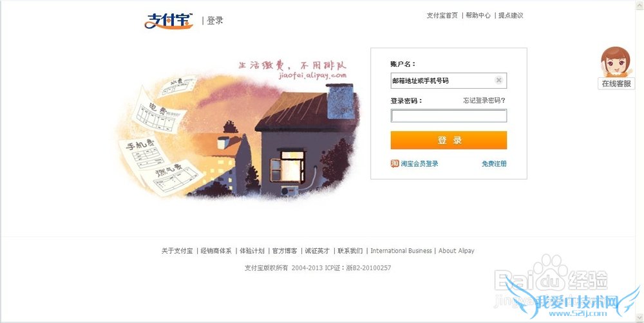Open the 经销商体系 footer link
This screenshot has width=644, height=323.
point(216,251)
